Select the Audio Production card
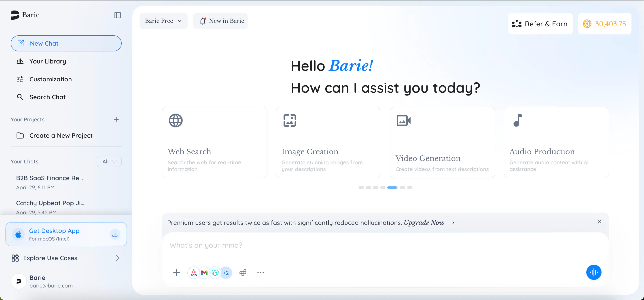This screenshot has height=300, width=644. [556, 142]
